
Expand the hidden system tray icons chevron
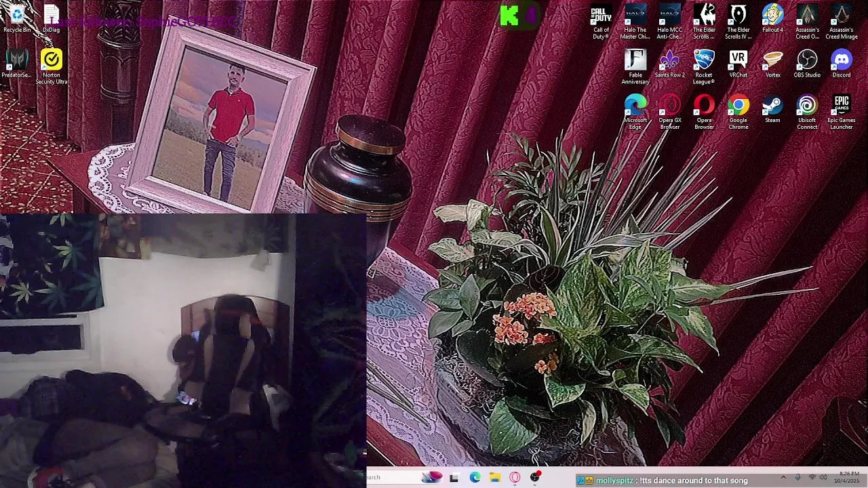[784, 478]
